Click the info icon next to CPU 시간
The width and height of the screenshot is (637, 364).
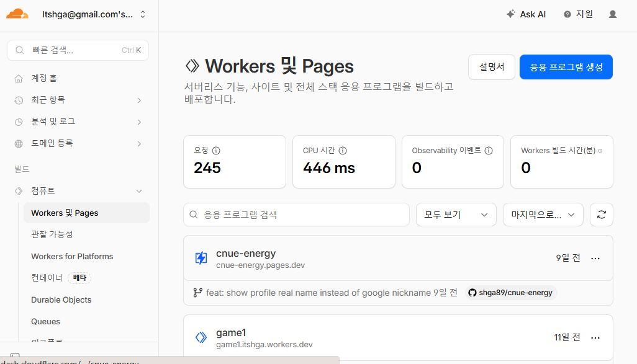pos(343,151)
